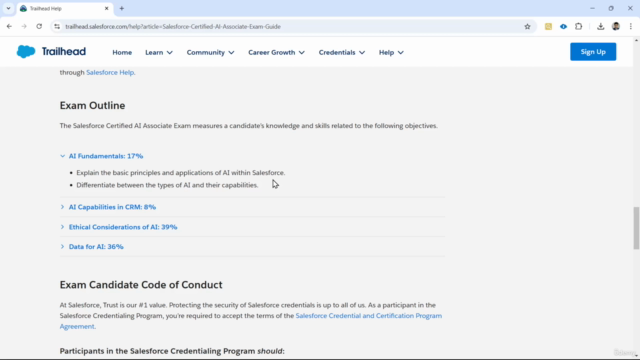
Task: Open the yellow extension icon in the toolbar
Action: pyautogui.click(x=548, y=27)
